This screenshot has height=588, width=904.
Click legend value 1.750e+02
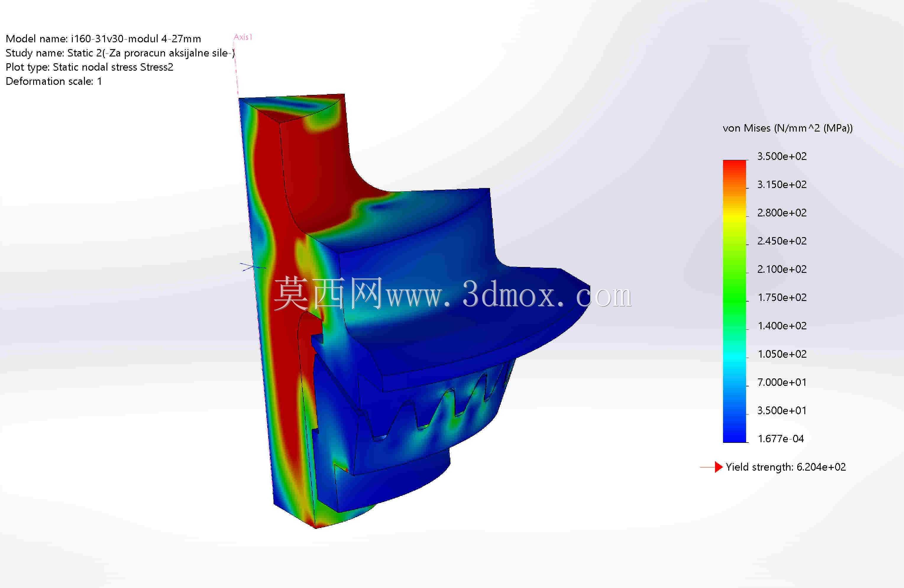782,298
